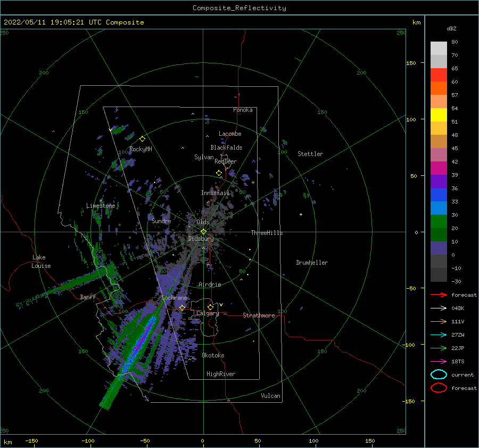The height and width of the screenshot is (448, 479).
Task: Click the Vulcan label
Action: click(x=271, y=396)
